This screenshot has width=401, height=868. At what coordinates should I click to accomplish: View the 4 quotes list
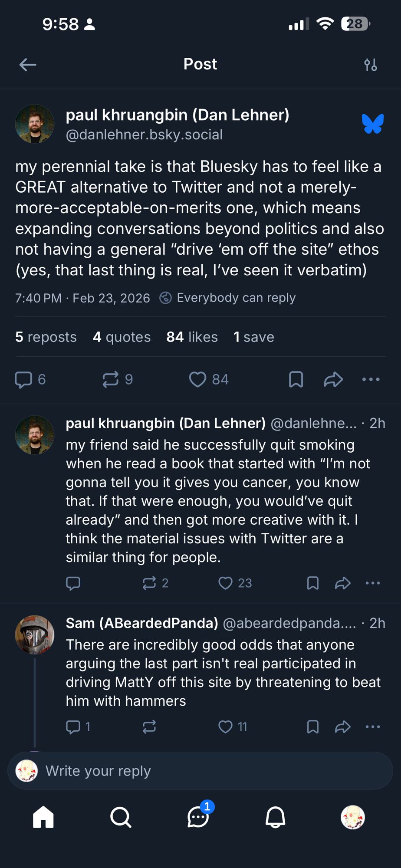click(122, 337)
